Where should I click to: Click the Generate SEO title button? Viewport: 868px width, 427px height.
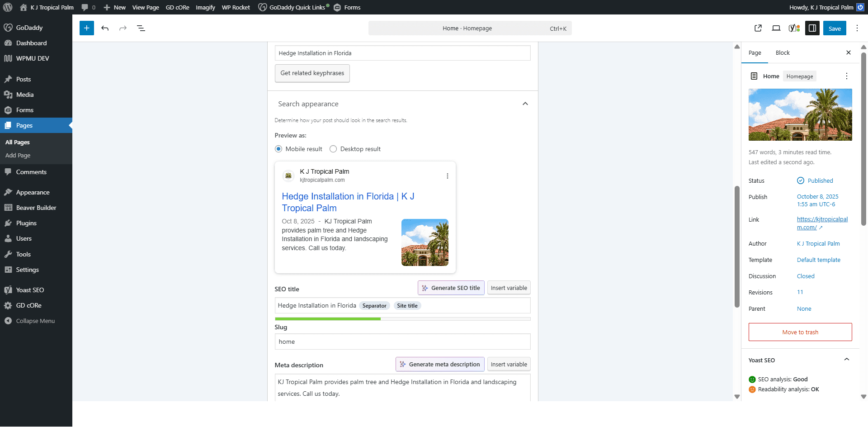tap(451, 288)
